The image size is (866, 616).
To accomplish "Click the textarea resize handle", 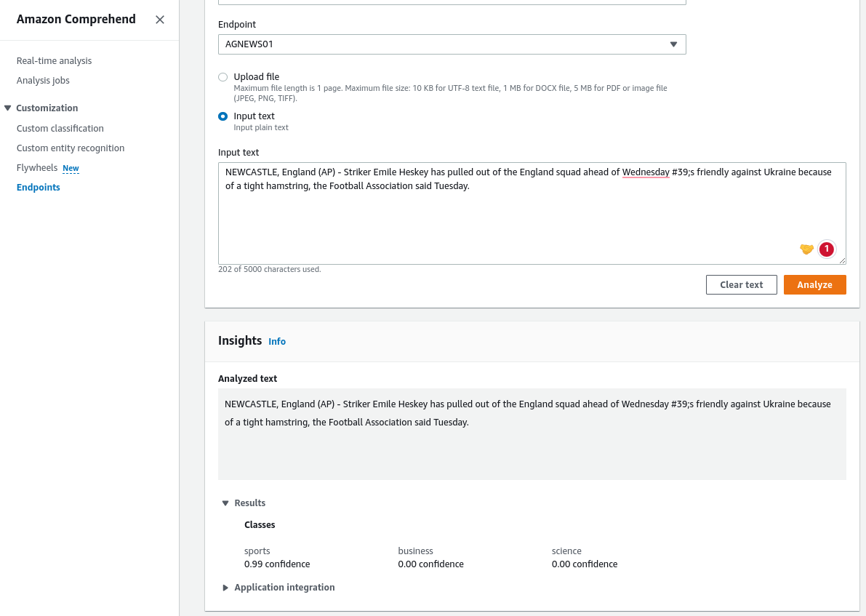I will [x=842, y=260].
